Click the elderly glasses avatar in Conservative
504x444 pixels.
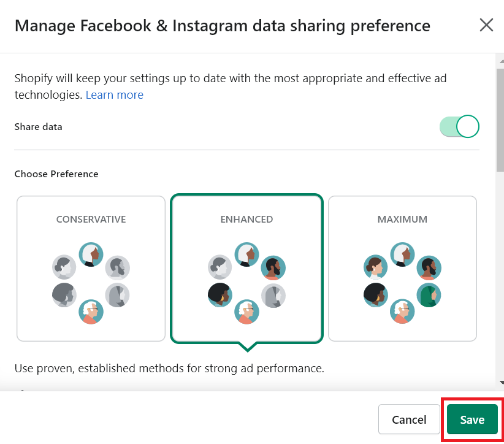click(x=91, y=312)
